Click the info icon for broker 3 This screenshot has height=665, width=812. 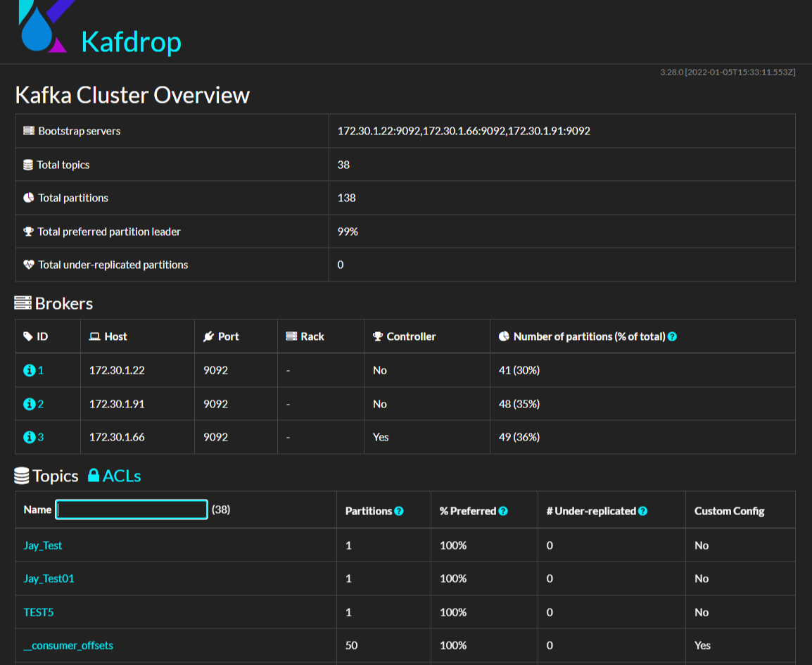click(30, 437)
